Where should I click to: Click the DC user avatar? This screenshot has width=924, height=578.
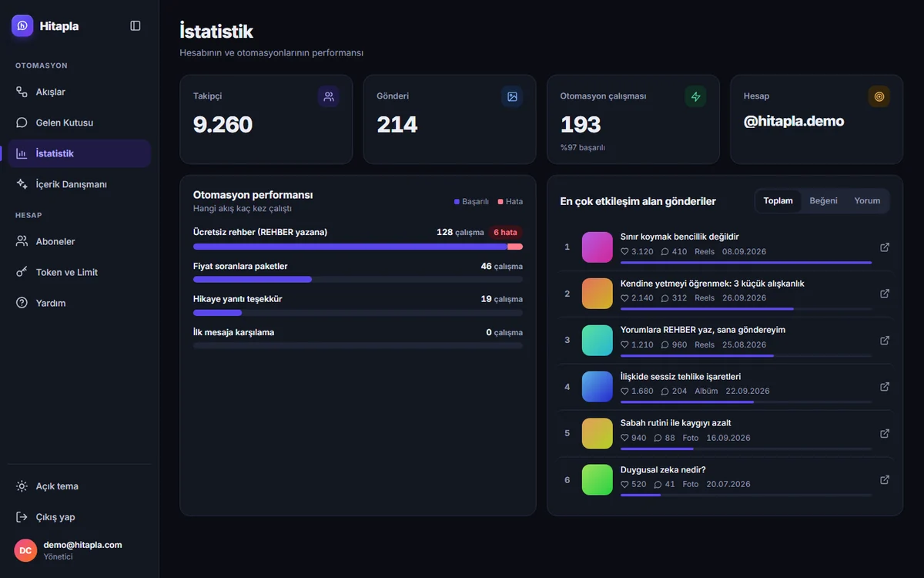pyautogui.click(x=25, y=550)
